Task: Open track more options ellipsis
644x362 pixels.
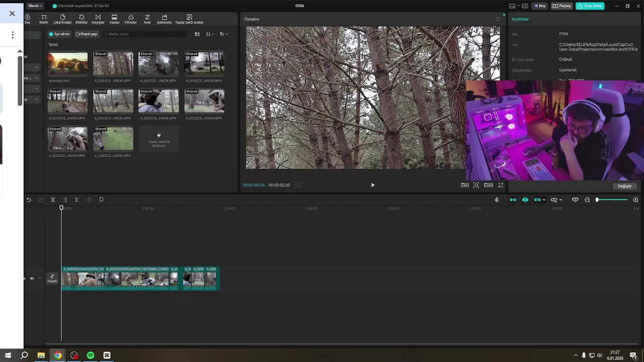Action: click(x=40, y=278)
